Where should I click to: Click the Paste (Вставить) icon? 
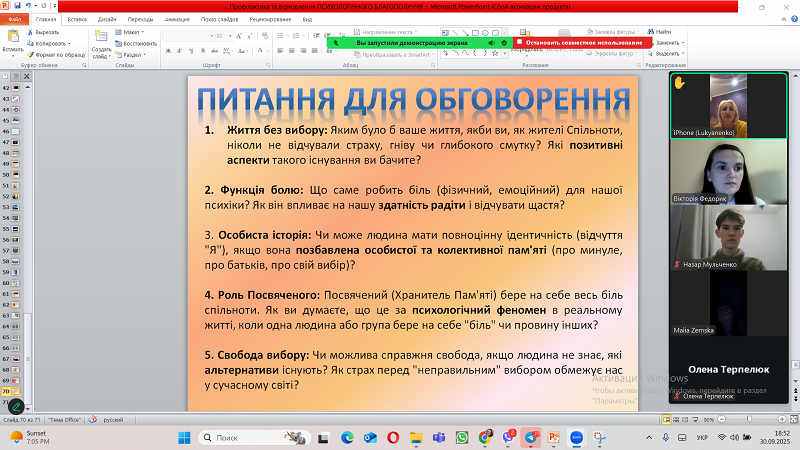coord(13,37)
